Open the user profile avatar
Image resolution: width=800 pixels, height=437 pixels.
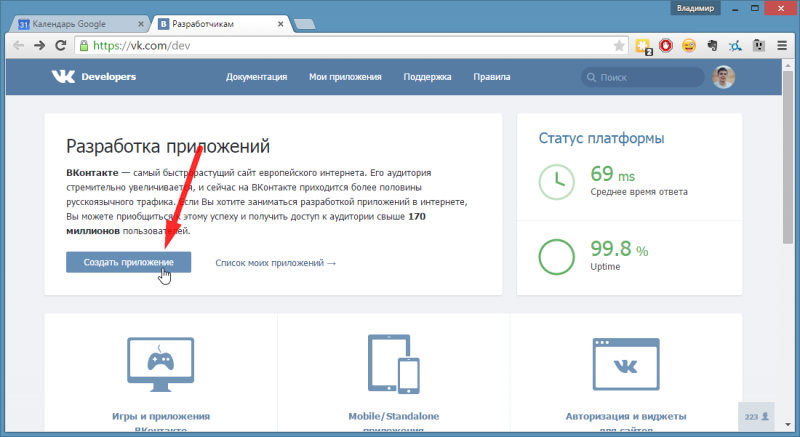[724, 77]
